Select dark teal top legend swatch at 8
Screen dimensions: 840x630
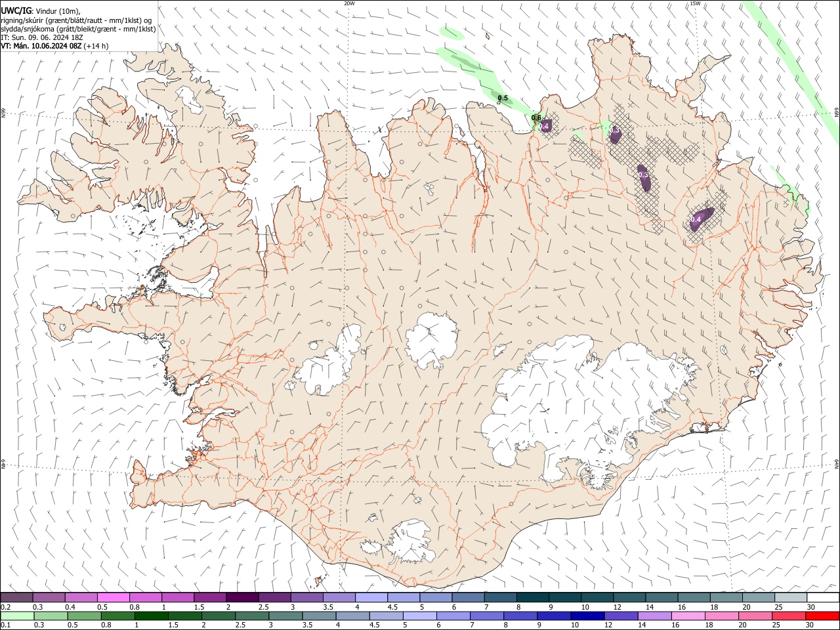532,598
